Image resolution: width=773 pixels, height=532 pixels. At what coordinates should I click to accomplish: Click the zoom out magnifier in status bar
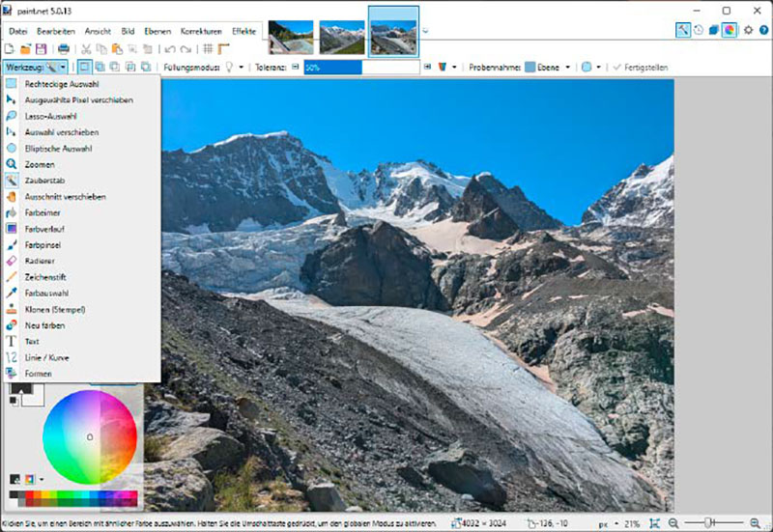point(673,523)
